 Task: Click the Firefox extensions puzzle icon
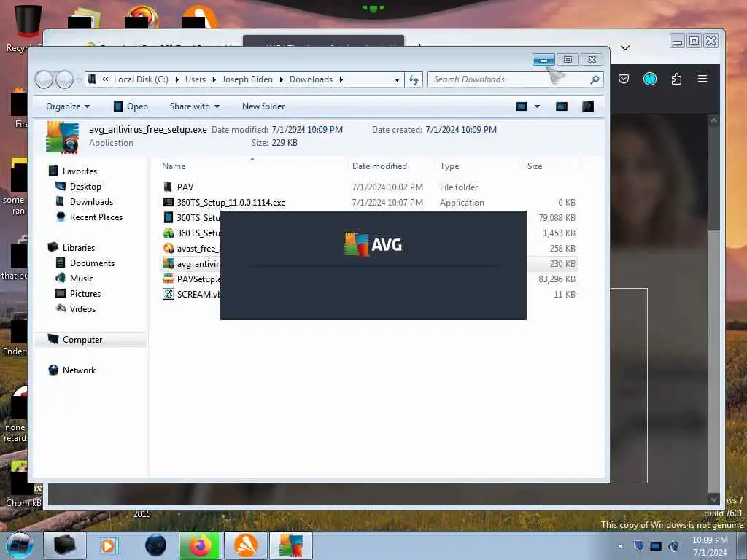[676, 79]
